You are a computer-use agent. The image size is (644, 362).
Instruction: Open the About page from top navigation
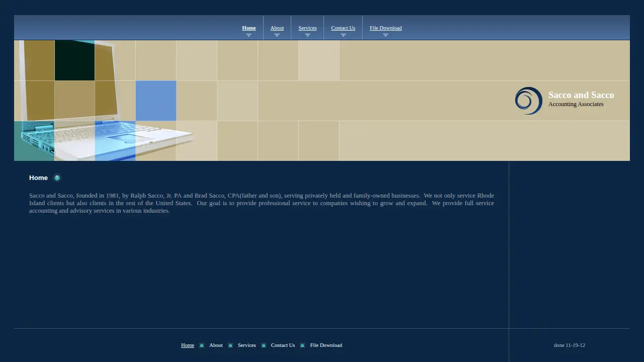point(277,28)
